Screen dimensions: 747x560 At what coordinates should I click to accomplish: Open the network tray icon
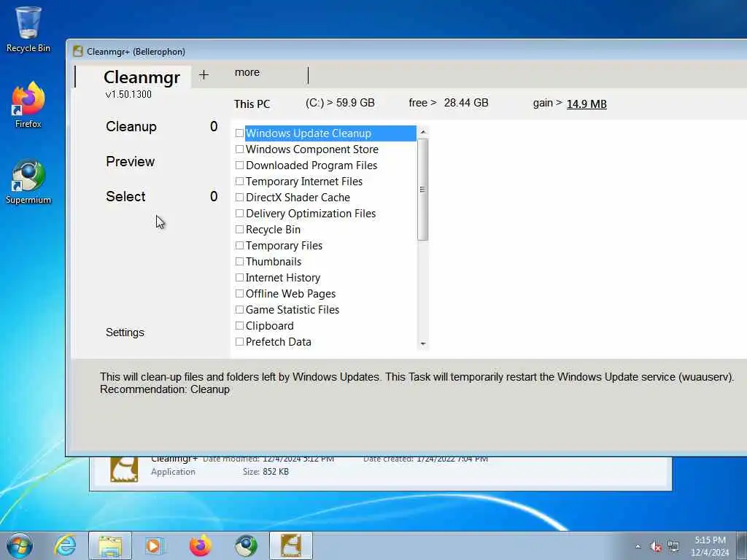(x=673, y=546)
